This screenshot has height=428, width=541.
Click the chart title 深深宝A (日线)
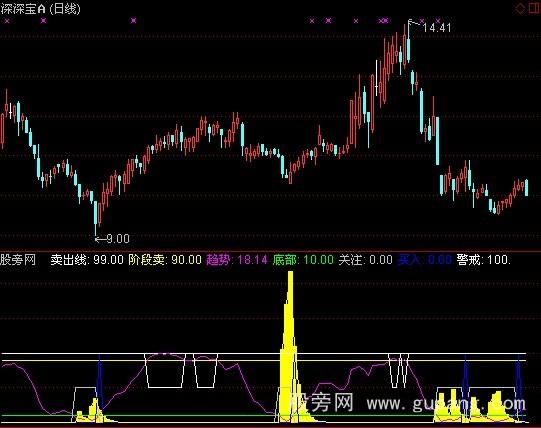click(40, 9)
